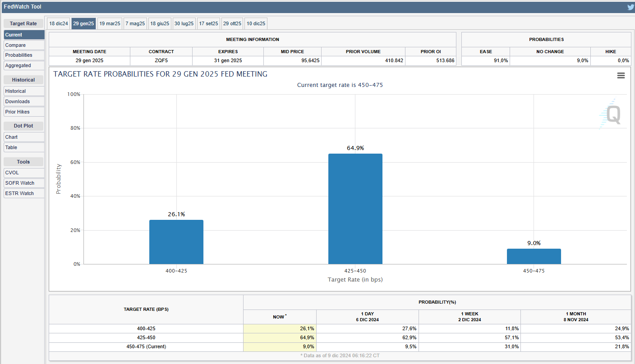Click the NOW value 64,9% cell
Image resolution: width=635 pixels, height=364 pixels.
tap(280, 338)
